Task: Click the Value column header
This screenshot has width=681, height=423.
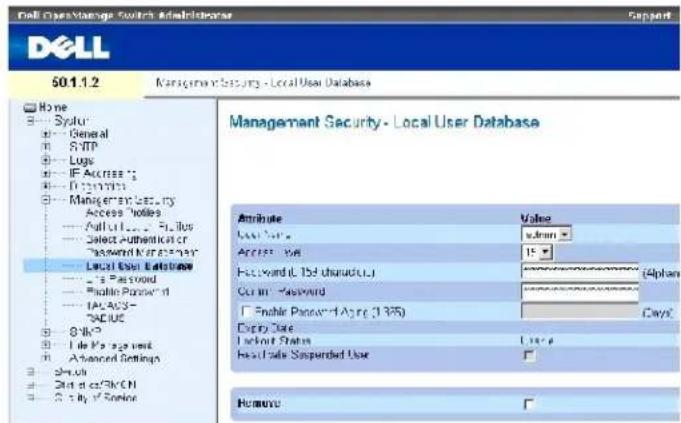Action: click(536, 218)
